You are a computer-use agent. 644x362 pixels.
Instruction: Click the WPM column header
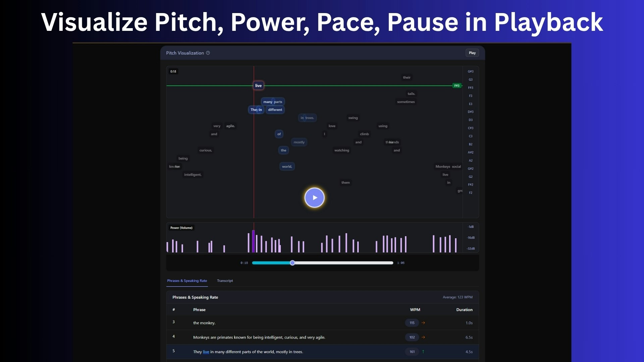tap(415, 310)
